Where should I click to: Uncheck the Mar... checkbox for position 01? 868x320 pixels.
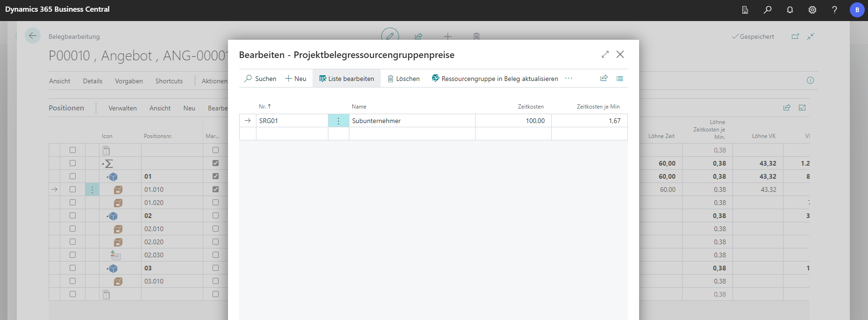tap(215, 176)
